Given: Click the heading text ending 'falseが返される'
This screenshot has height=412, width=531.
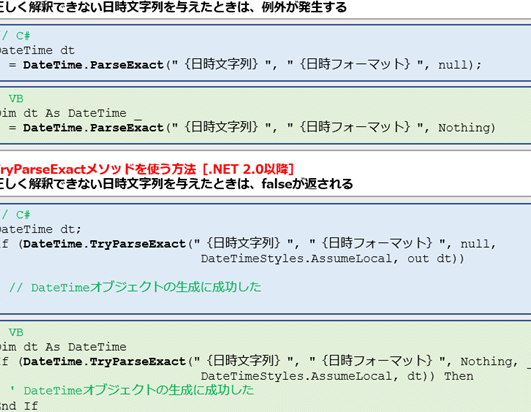Looking at the screenshot, I should (x=176, y=184).
